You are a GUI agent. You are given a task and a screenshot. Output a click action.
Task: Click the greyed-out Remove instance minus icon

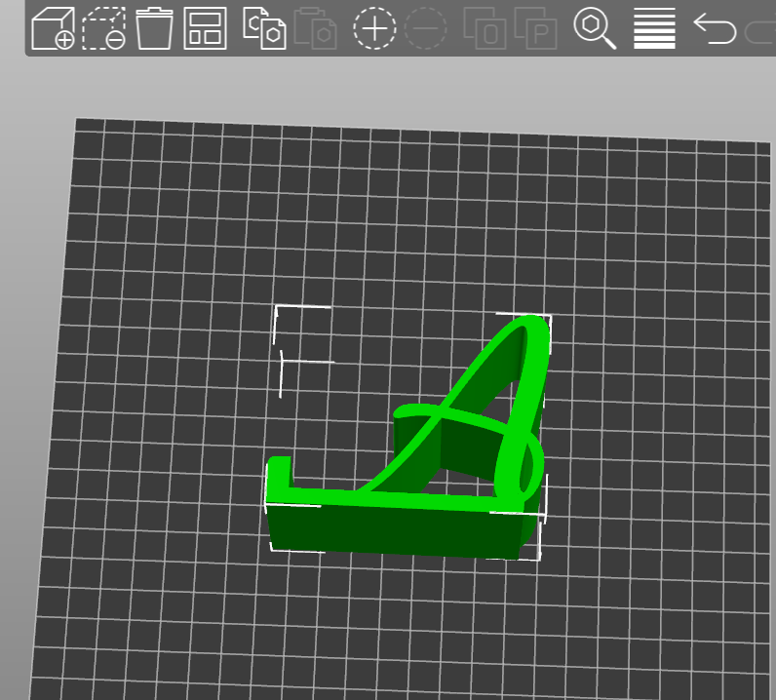[x=426, y=28]
